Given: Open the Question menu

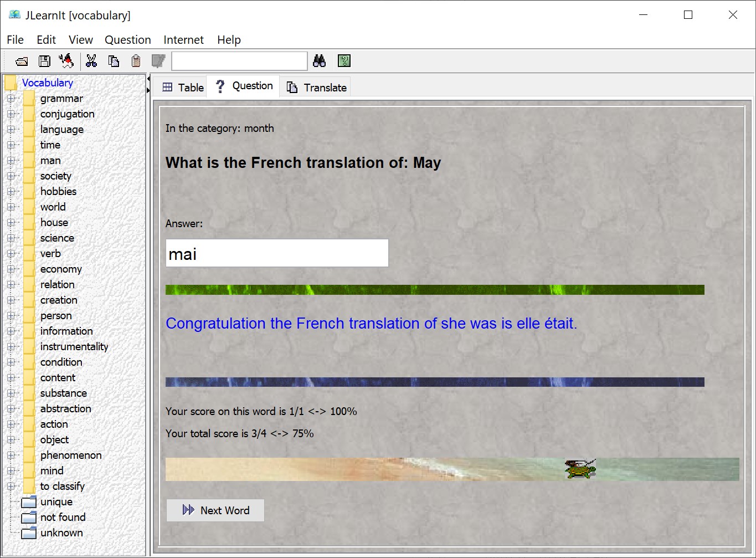Looking at the screenshot, I should pos(127,40).
